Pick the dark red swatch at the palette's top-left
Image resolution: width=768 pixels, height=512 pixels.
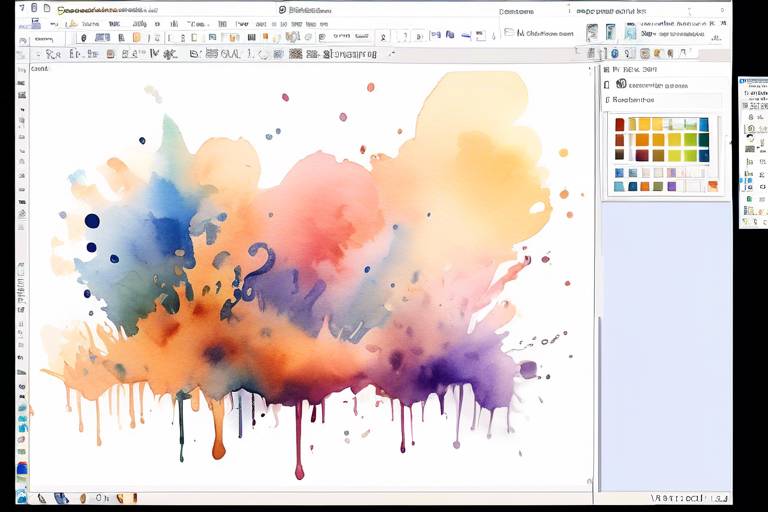click(x=620, y=124)
